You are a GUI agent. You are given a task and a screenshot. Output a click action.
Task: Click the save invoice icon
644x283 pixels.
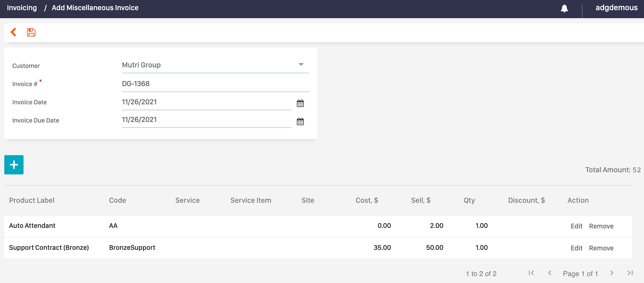coord(31,32)
